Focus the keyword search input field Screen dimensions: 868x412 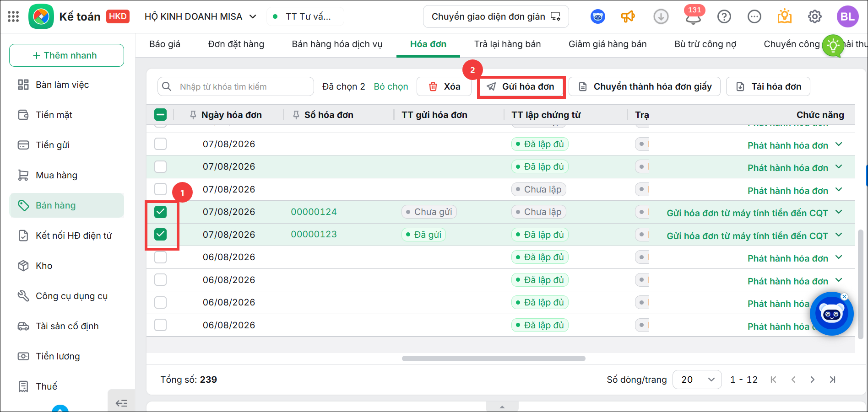[236, 86]
